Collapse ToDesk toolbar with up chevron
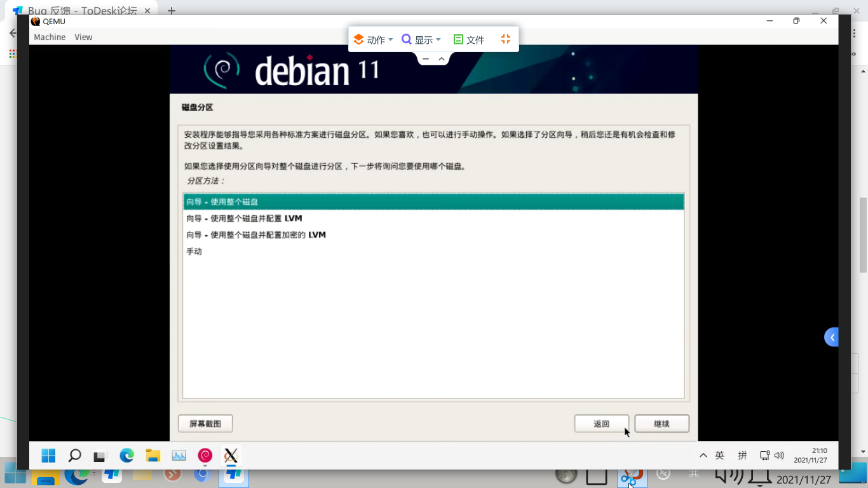The image size is (868, 488). tap(442, 58)
